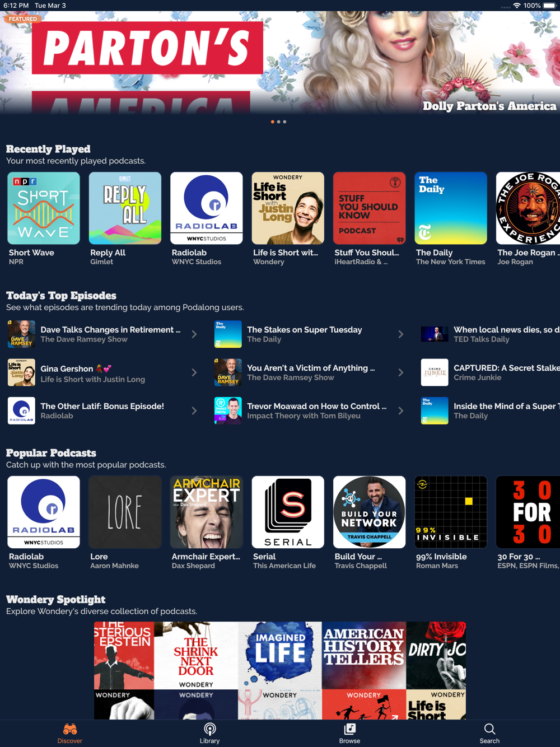This screenshot has height=747, width=560.
Task: Open You Aren't a Victim of Anything episode
Action: pyautogui.click(x=311, y=368)
